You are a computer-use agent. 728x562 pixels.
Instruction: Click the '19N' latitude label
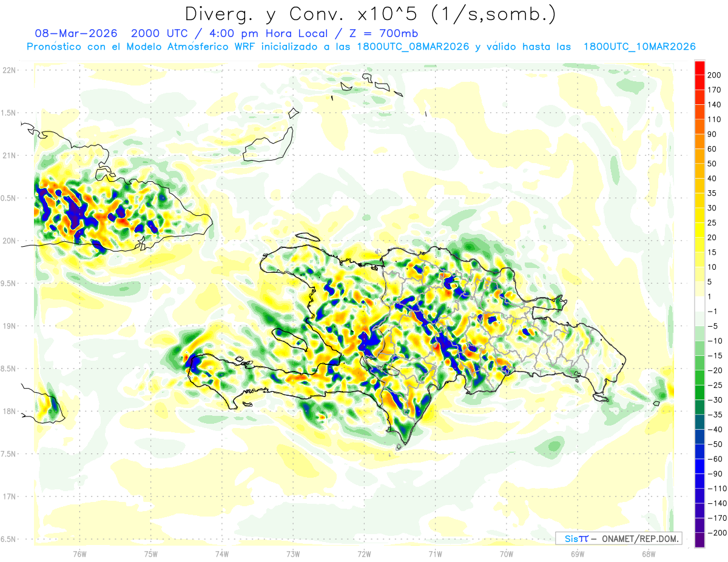9,326
